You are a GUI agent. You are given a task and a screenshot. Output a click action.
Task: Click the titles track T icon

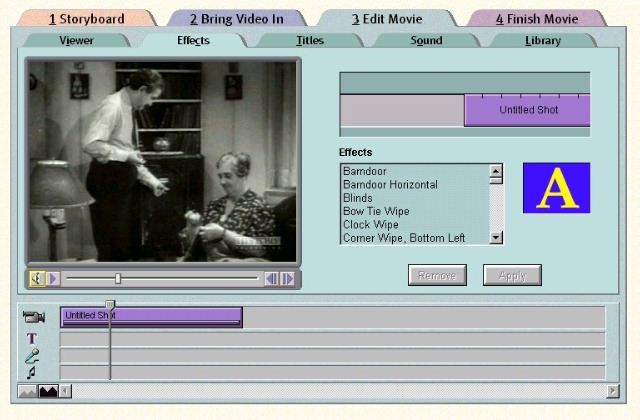[32, 338]
